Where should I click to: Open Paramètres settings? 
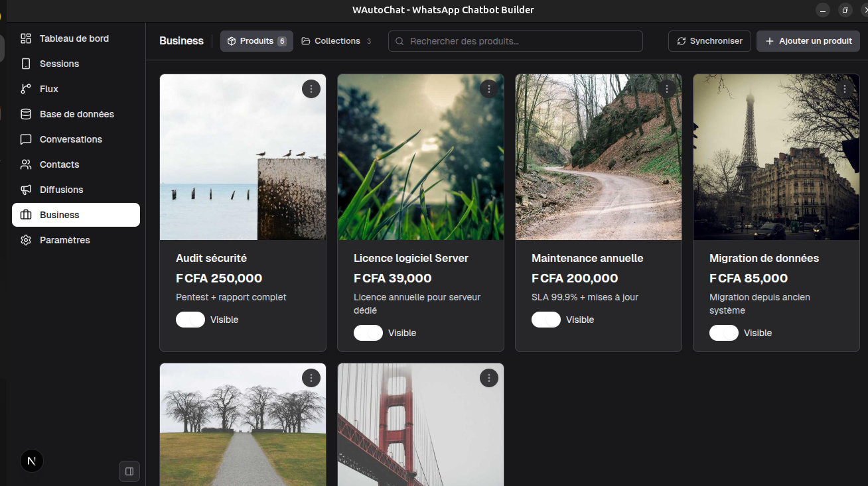click(76, 240)
